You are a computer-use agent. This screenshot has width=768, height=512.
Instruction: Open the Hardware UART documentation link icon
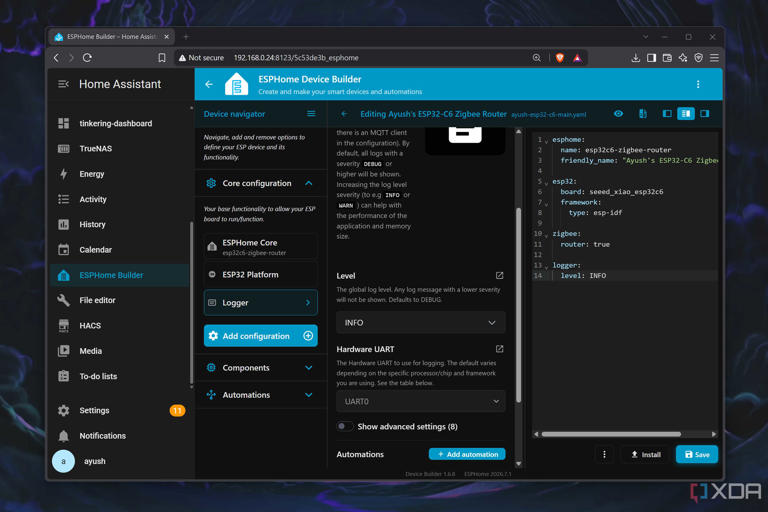[500, 349]
